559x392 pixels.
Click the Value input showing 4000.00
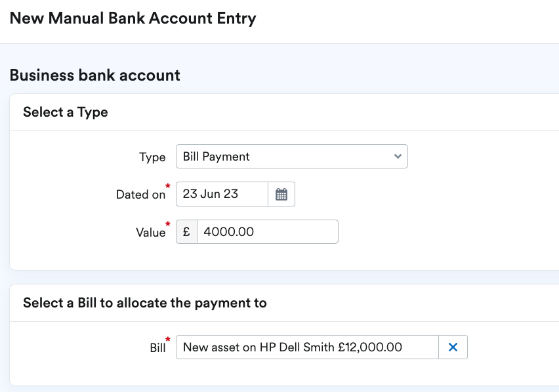pos(268,231)
